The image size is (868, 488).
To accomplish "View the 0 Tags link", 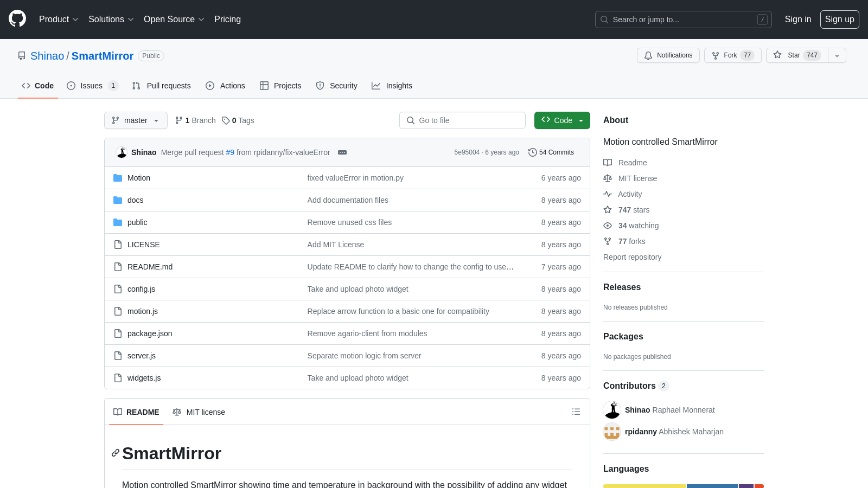I will [238, 120].
